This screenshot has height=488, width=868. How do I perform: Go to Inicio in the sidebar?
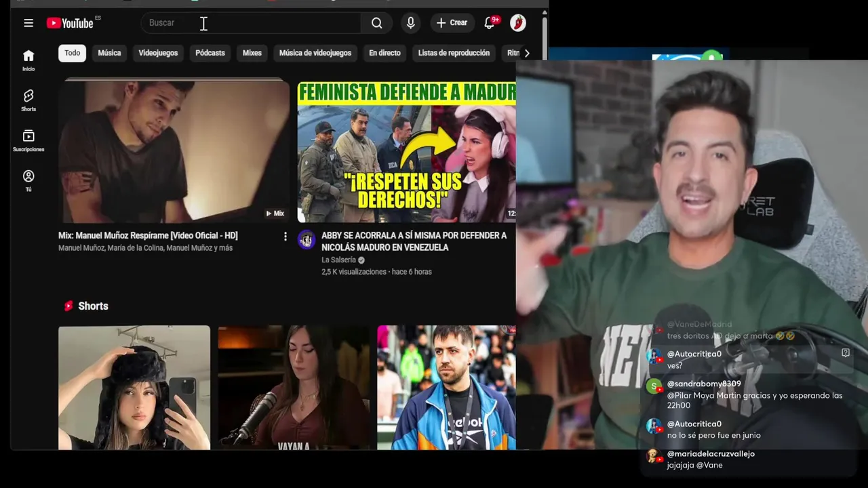click(28, 60)
